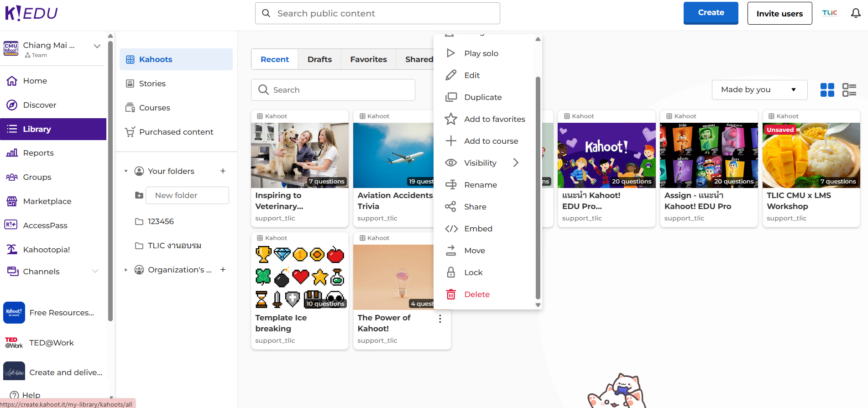
Task: Collapse the Your folders tree
Action: [126, 171]
